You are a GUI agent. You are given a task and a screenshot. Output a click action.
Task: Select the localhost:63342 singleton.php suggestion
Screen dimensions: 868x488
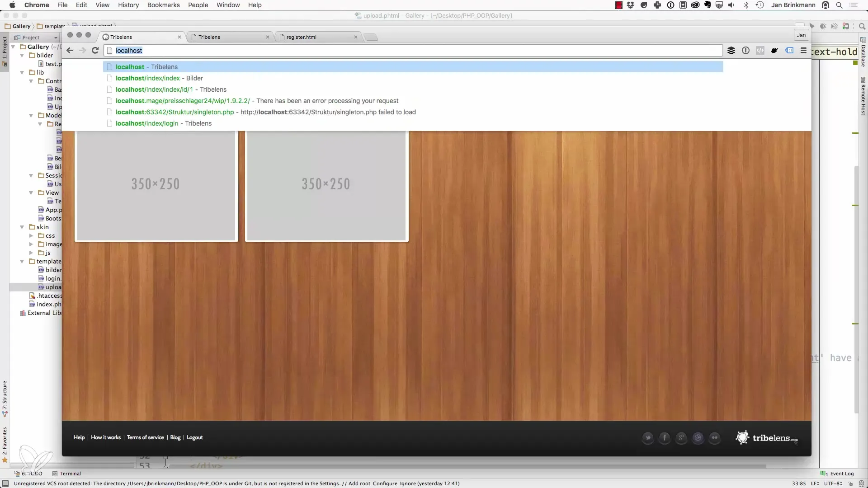413,112
